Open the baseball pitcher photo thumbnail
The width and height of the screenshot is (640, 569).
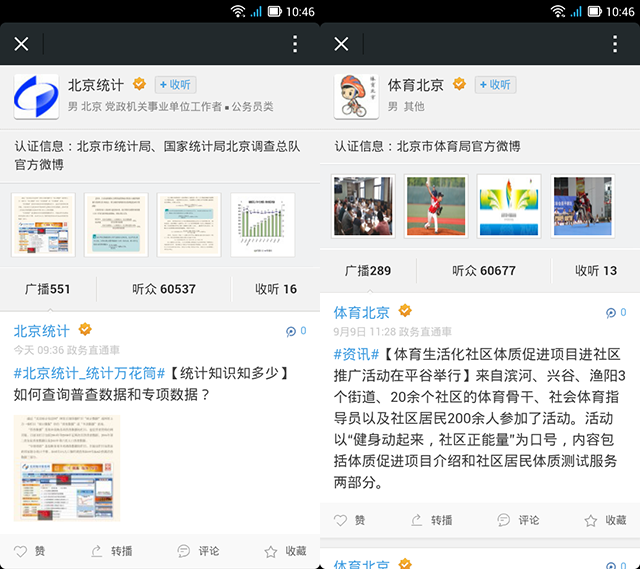[436, 206]
